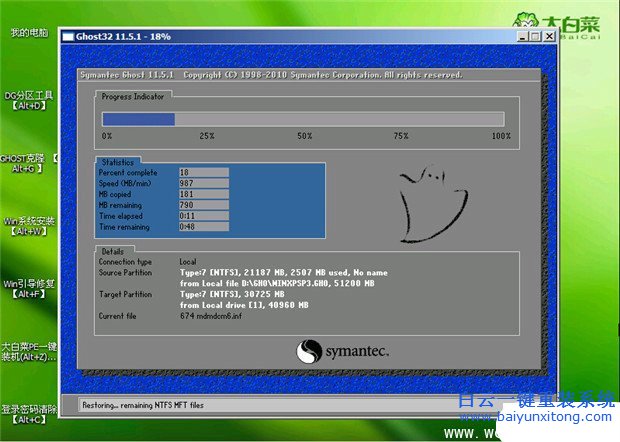Click the Speed (MB/min) value field
620x442 pixels.
[x=203, y=181]
